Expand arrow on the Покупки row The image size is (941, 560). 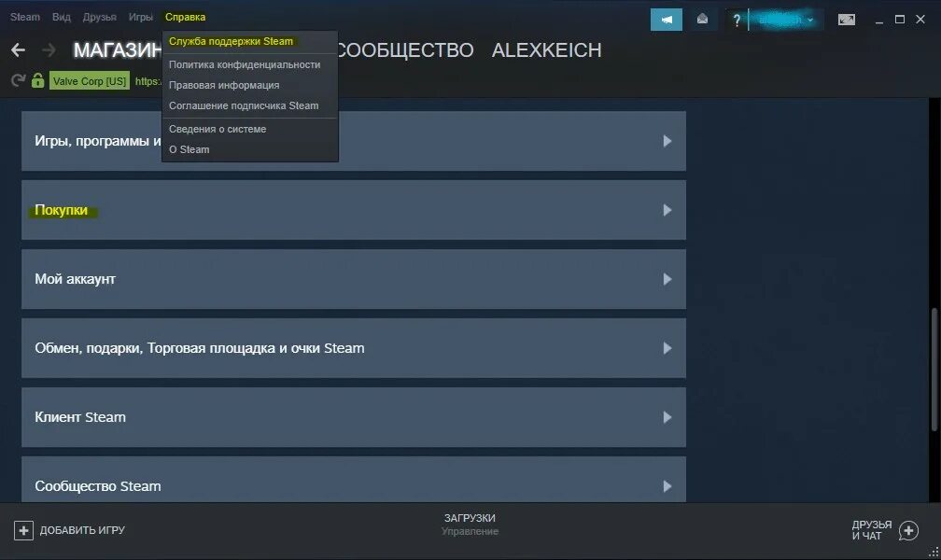click(667, 210)
